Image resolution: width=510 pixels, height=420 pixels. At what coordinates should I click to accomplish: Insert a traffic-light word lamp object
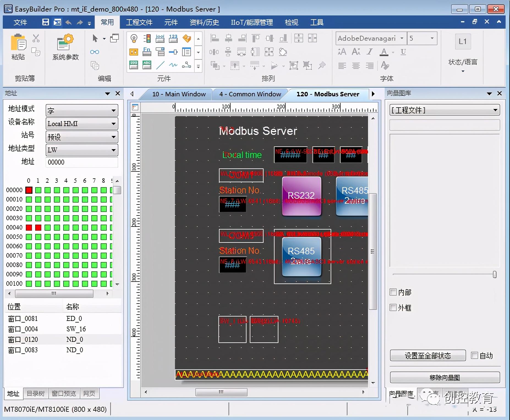[147, 38]
